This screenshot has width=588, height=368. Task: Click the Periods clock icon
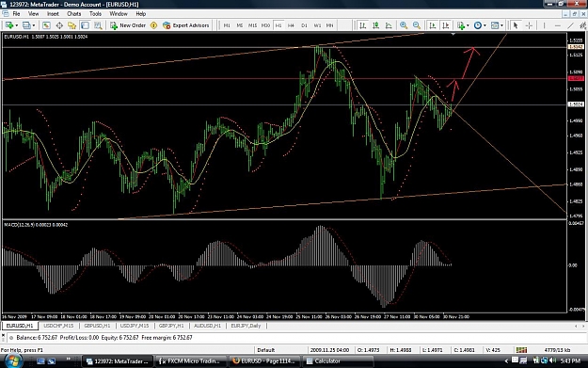pos(478,25)
